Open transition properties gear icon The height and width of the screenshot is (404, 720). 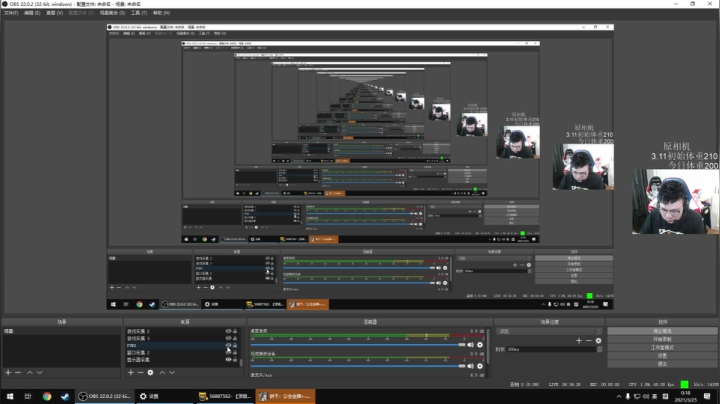point(598,341)
